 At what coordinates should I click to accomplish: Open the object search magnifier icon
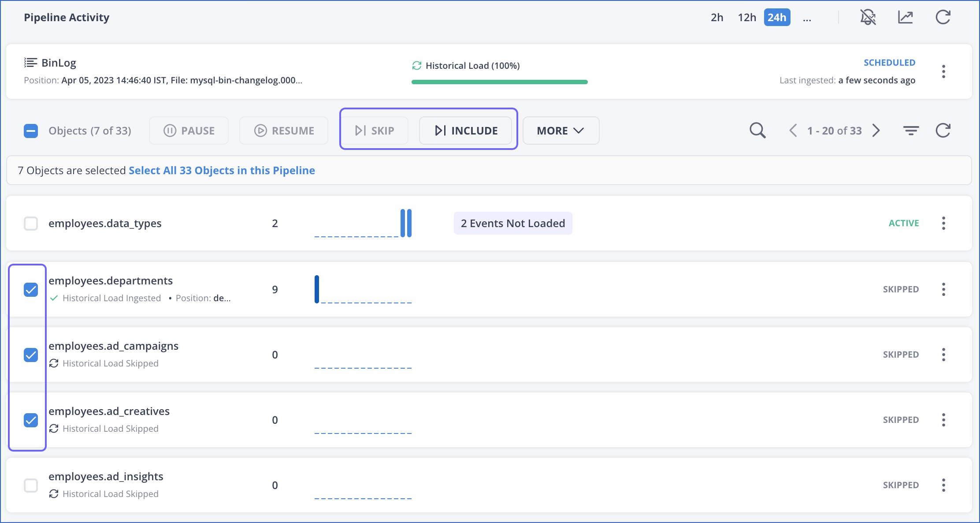[757, 131]
